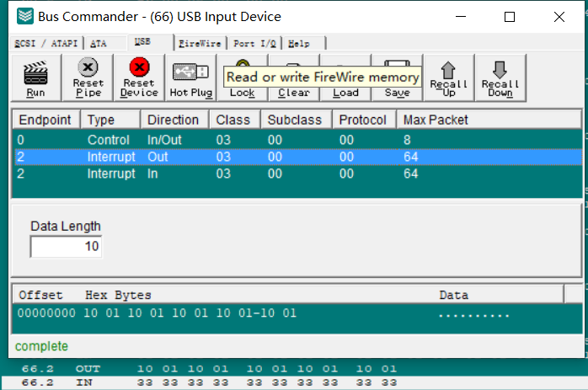Click the Endpoint column header
This screenshot has width=588, height=390.
pyautogui.click(x=45, y=120)
